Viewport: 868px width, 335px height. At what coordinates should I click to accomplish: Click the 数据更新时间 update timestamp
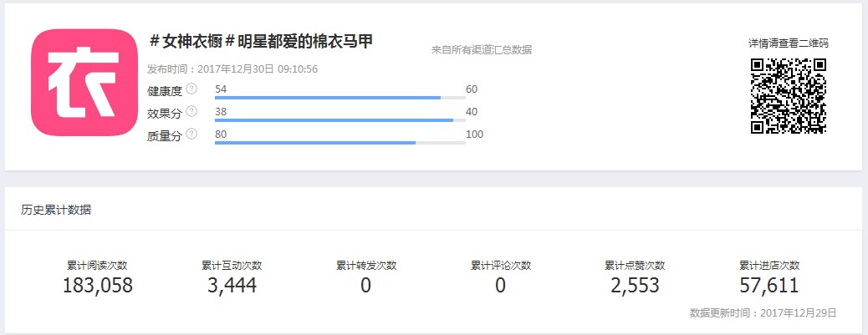763,313
